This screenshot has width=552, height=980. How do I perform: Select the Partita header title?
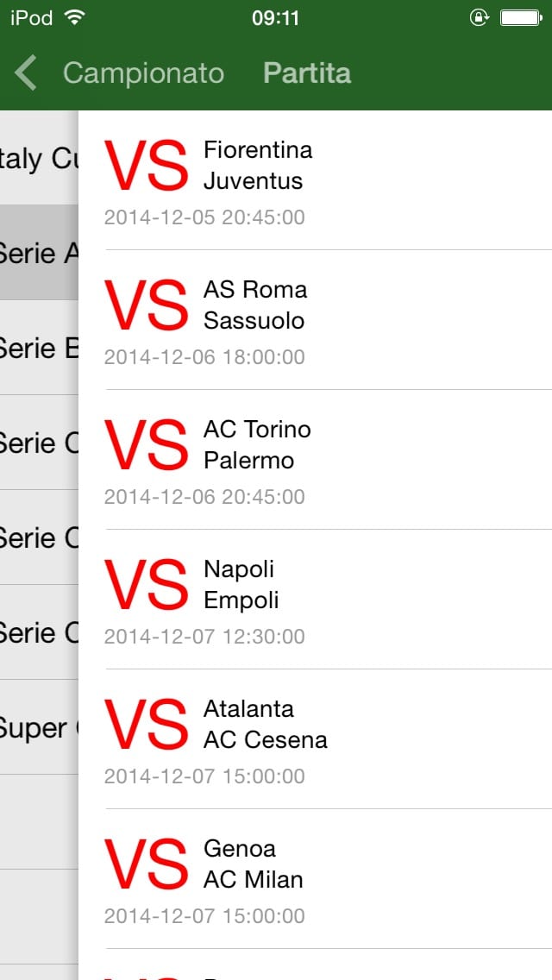point(307,73)
